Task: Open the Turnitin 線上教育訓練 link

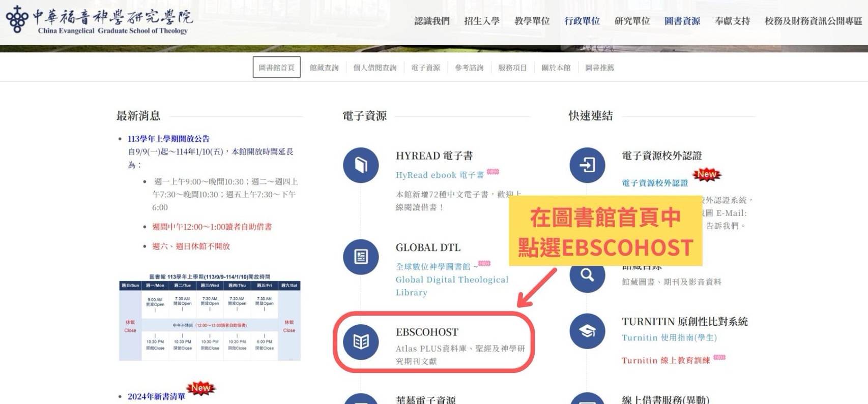Action: pyautogui.click(x=666, y=360)
